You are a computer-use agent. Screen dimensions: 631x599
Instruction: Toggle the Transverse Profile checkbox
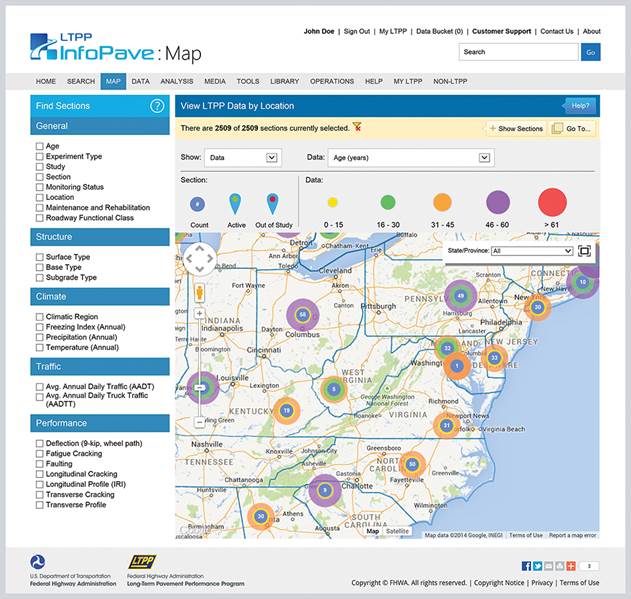click(39, 505)
